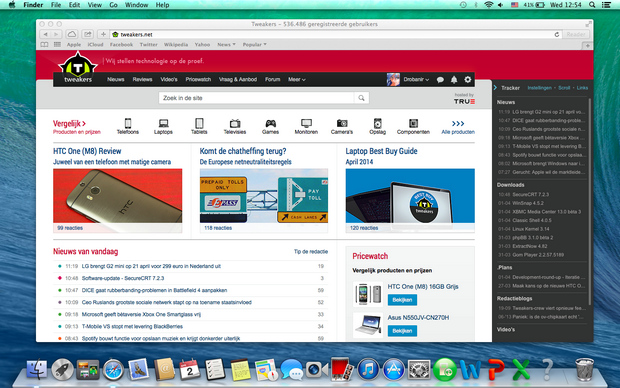Open the '99 reacties' count under HTC review

tap(70, 228)
